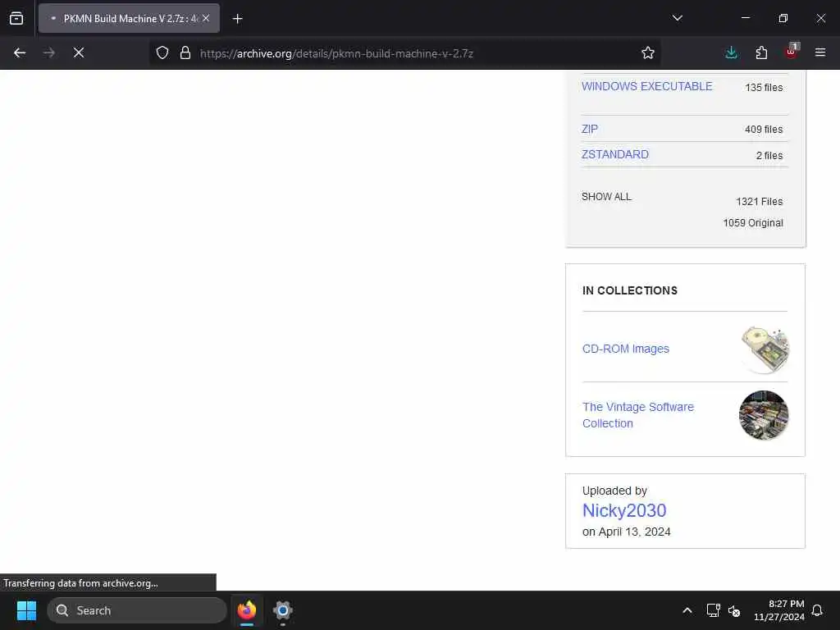Open the ZSTANDARD files download link
This screenshot has height=630, width=840.
(x=615, y=154)
